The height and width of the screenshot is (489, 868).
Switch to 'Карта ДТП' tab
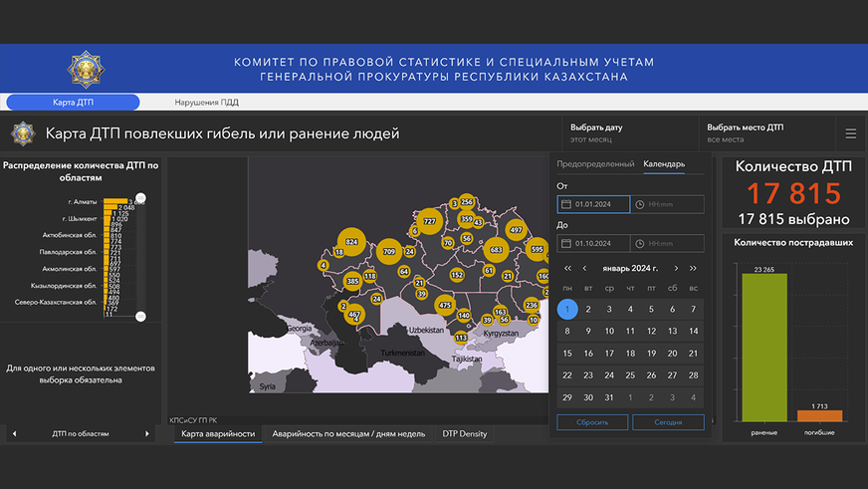[73, 102]
